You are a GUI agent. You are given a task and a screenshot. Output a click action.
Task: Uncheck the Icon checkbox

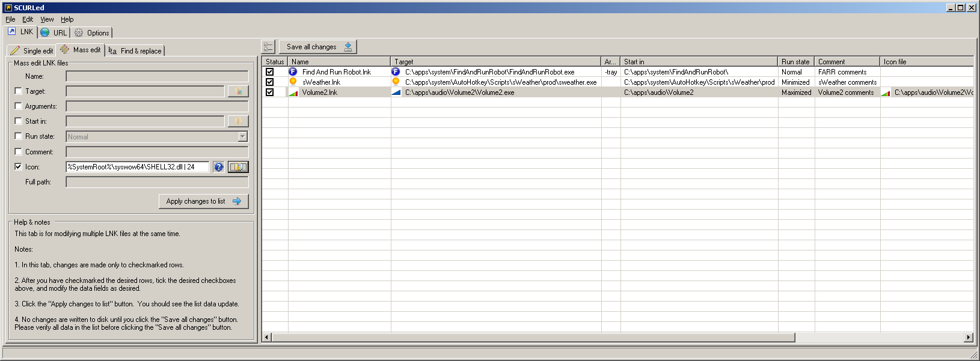[18, 167]
